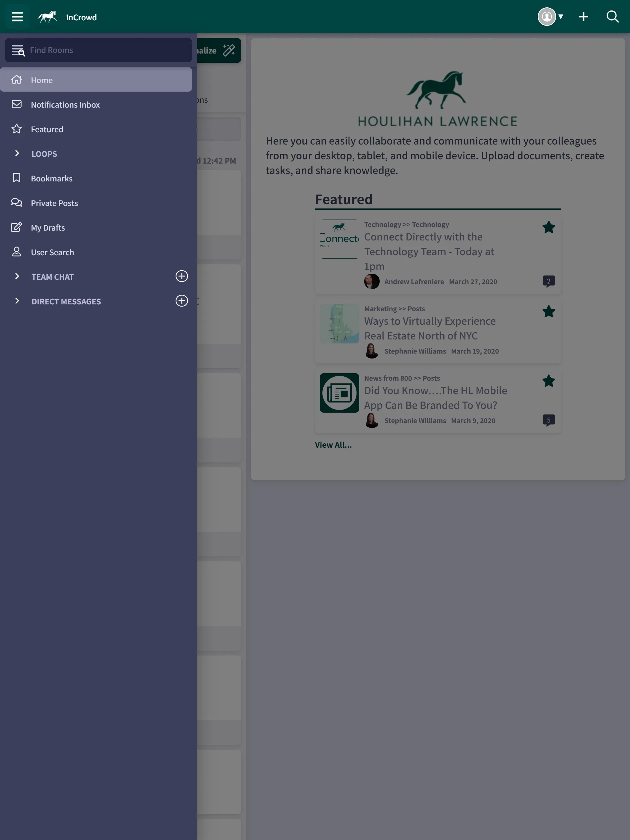Click the add new item plus icon
The width and height of the screenshot is (630, 840).
click(x=583, y=17)
